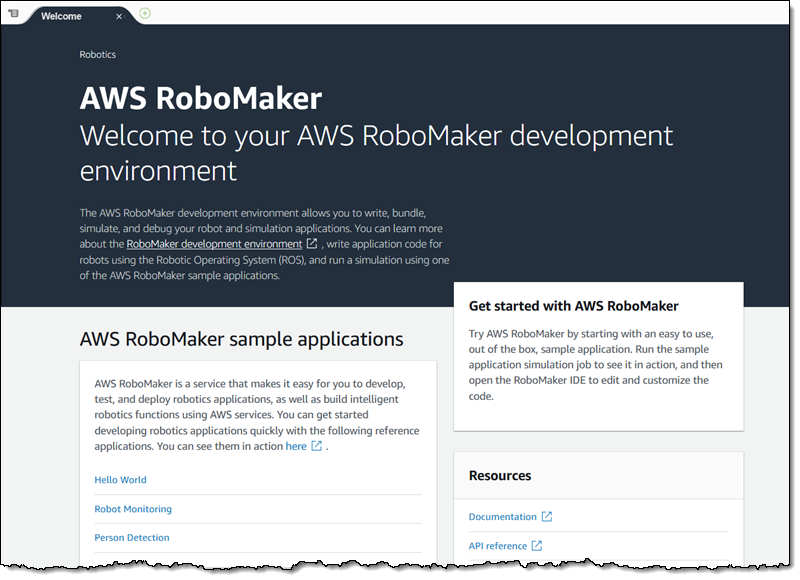Viewport: 800px width, 580px height.
Task: Click the Robotics breadcrumb
Action: (x=98, y=55)
